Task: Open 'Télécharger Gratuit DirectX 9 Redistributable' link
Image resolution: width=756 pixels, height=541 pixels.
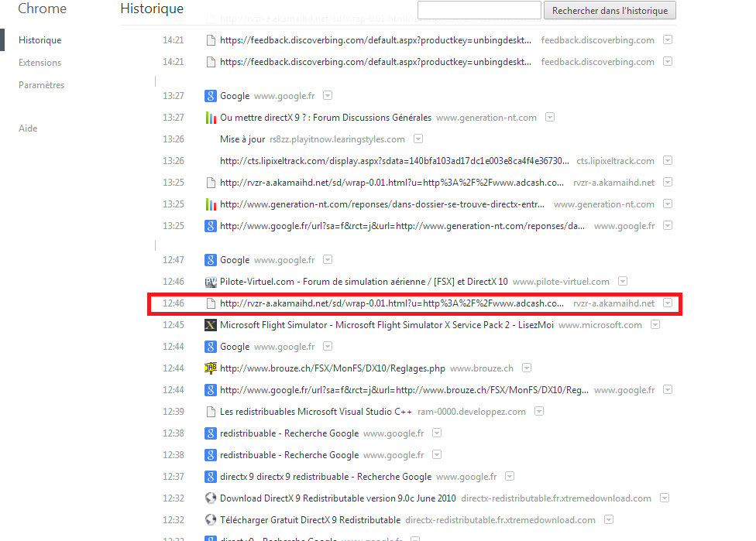Action: (310, 520)
